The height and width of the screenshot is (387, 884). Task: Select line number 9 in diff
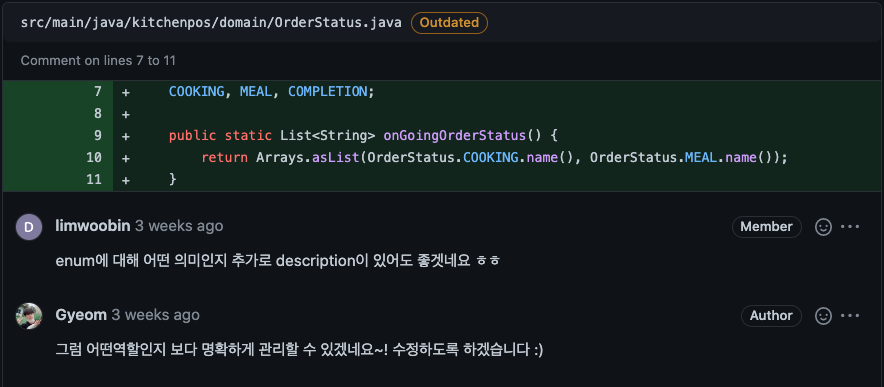(x=98, y=136)
